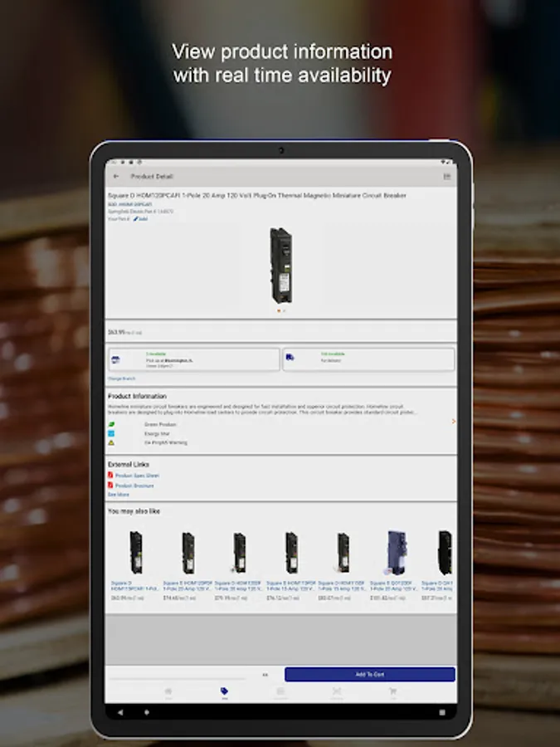Select the blue tag Shop tab
560x747 pixels.
[224, 693]
